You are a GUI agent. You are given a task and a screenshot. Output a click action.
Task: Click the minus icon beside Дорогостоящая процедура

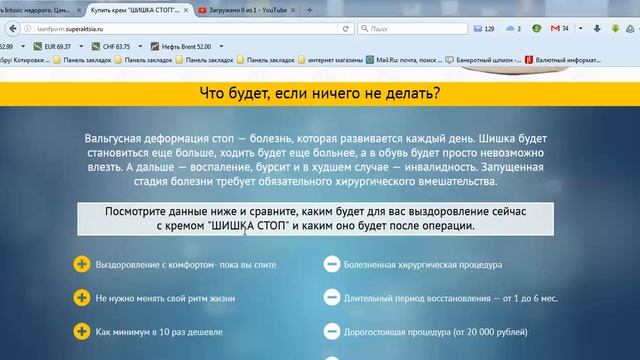(x=332, y=331)
